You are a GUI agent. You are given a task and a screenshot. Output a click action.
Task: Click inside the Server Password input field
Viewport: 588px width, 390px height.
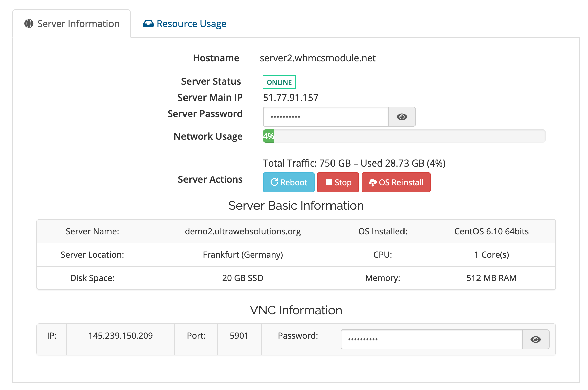pos(325,117)
